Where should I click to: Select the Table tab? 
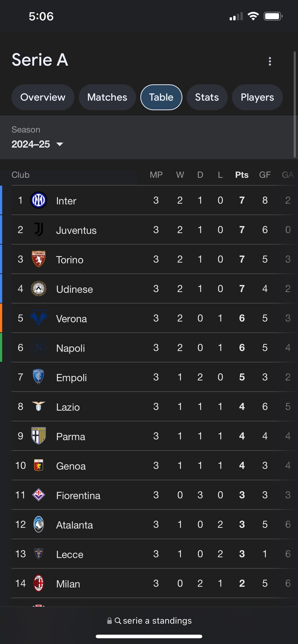pos(161,97)
